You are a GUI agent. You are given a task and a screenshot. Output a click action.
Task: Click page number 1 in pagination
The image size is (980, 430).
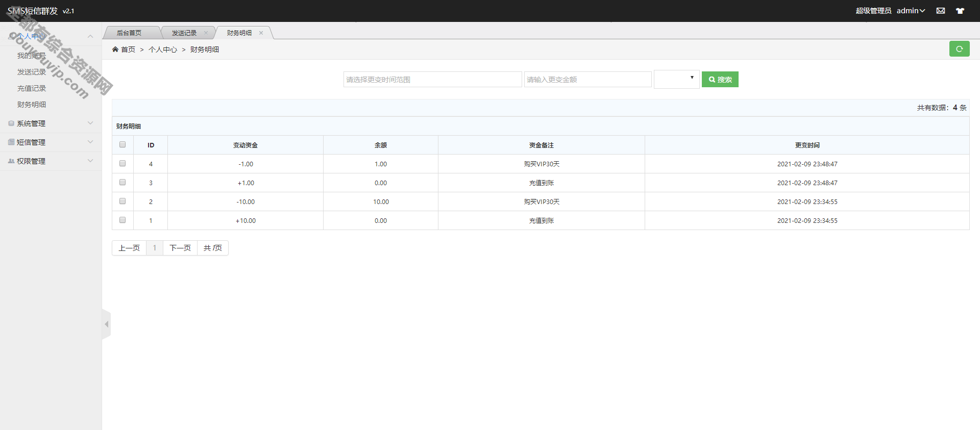tap(155, 248)
